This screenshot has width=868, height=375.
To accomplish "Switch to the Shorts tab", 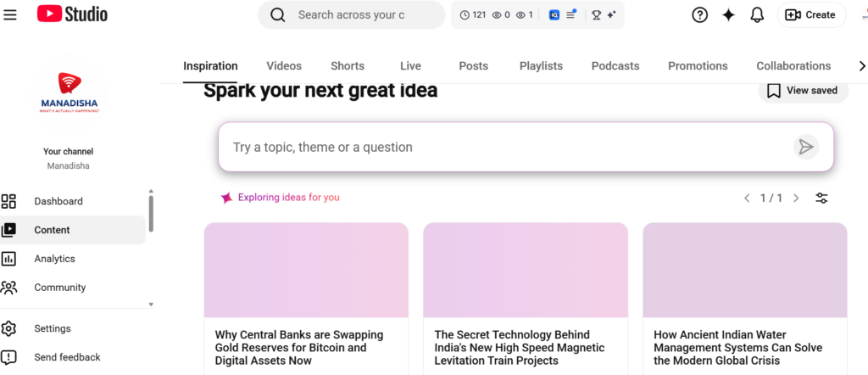I will pyautogui.click(x=348, y=66).
